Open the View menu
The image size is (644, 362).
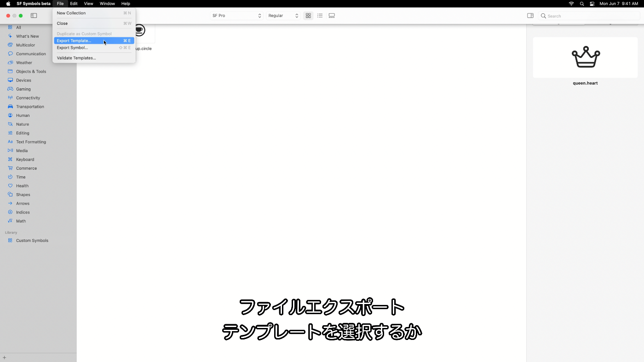pyautogui.click(x=88, y=4)
